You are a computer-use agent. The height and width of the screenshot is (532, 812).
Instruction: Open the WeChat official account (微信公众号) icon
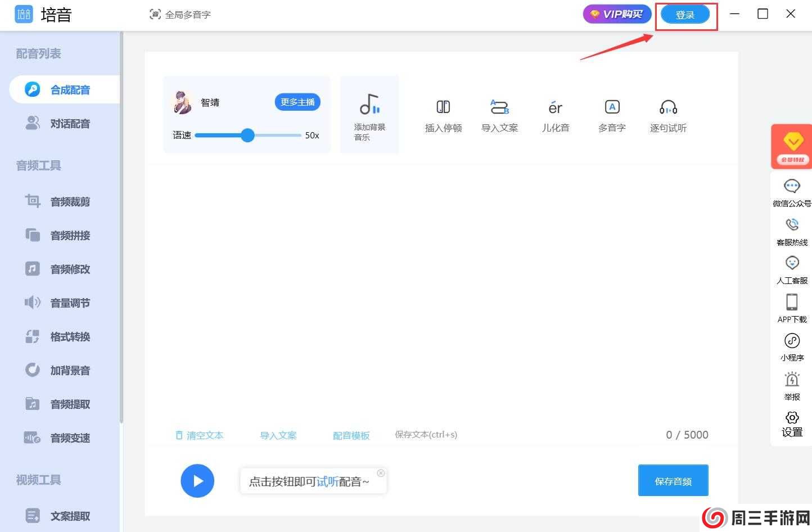(x=792, y=186)
